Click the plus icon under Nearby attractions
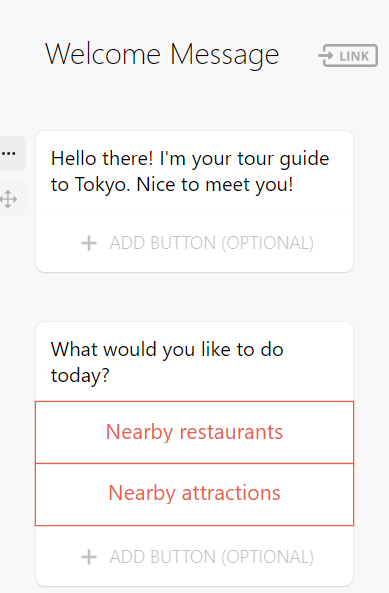The image size is (389, 593). pyautogui.click(x=89, y=557)
